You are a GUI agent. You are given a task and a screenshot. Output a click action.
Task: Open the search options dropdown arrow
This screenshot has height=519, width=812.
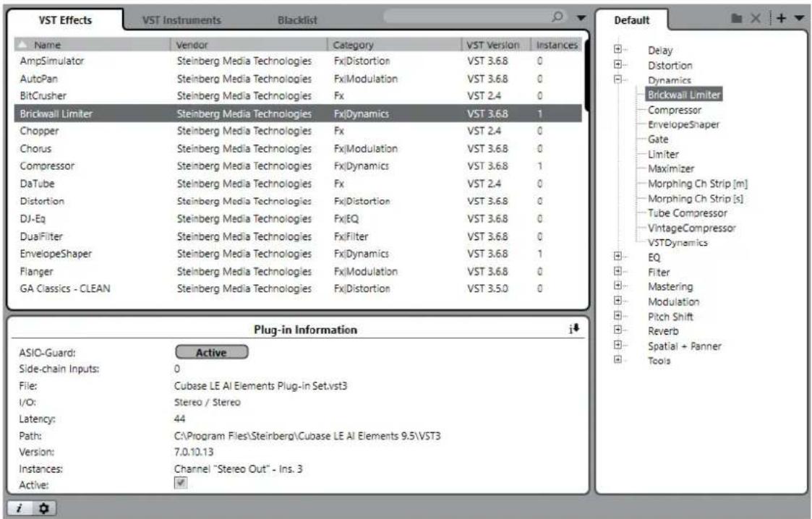coord(581,18)
